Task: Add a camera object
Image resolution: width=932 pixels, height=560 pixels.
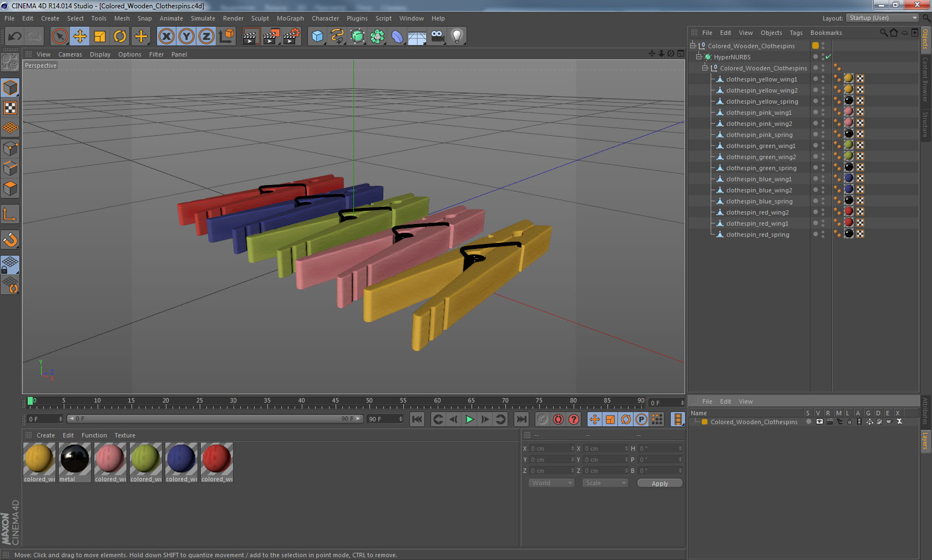Action: (x=437, y=37)
